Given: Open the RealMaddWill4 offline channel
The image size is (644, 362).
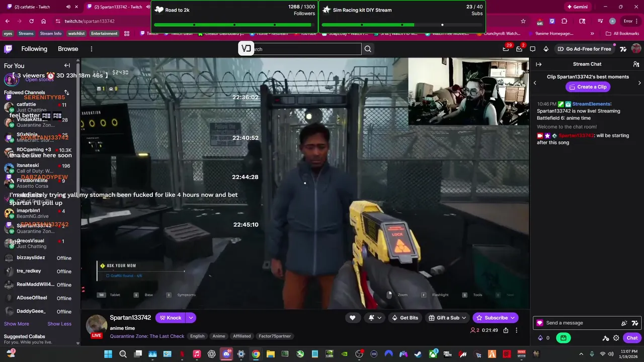Looking at the screenshot, I should 38,285.
